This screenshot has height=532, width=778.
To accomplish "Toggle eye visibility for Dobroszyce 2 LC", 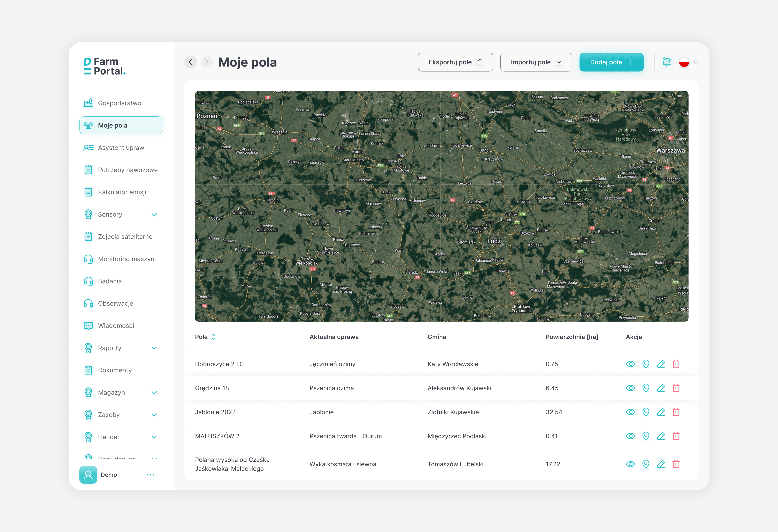I will 630,364.
